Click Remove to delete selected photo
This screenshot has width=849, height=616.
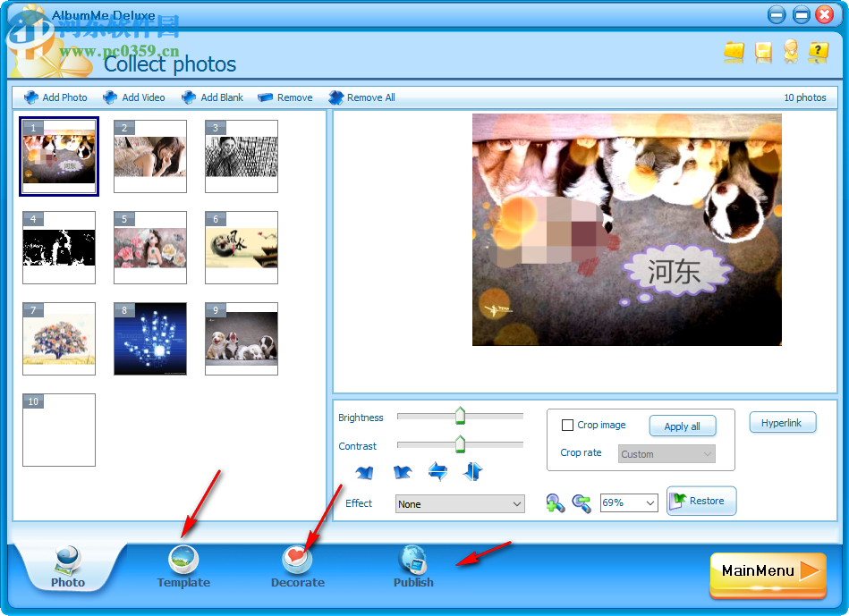click(x=285, y=97)
